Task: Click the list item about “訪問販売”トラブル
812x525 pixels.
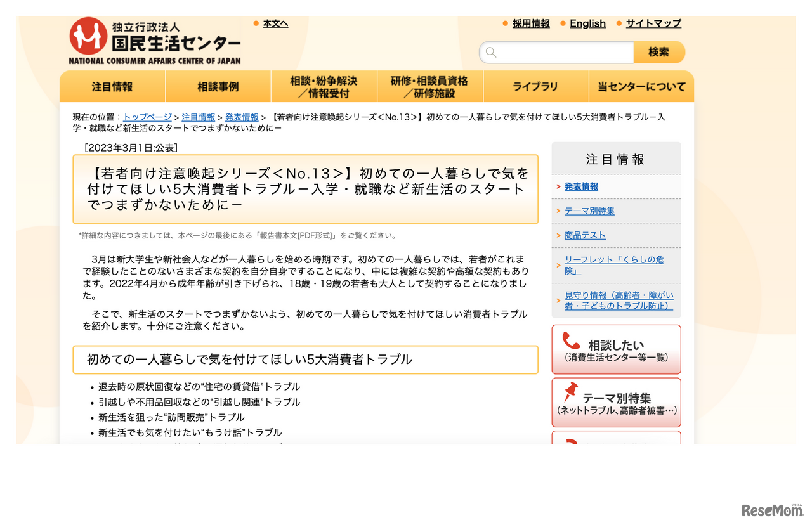Action: pos(171,417)
